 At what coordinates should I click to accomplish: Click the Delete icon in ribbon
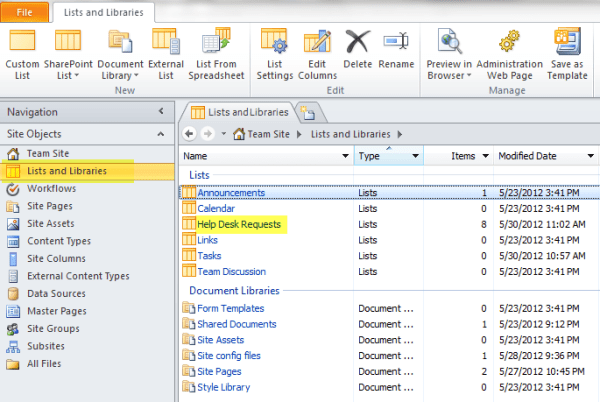tap(358, 43)
